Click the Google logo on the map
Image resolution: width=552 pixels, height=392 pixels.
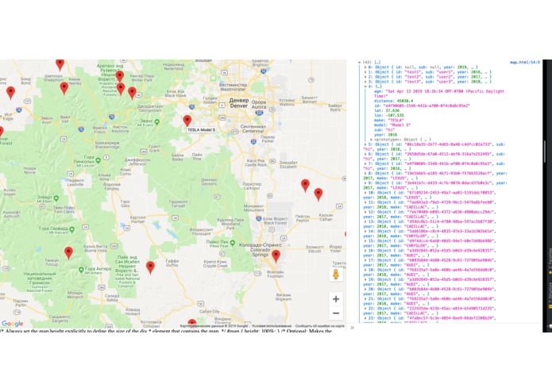pyautogui.click(x=13, y=324)
